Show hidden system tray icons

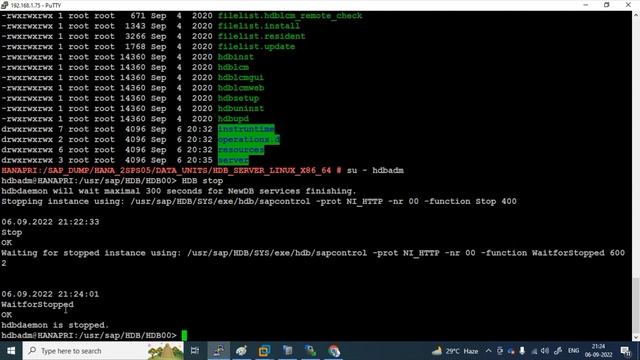488,351
